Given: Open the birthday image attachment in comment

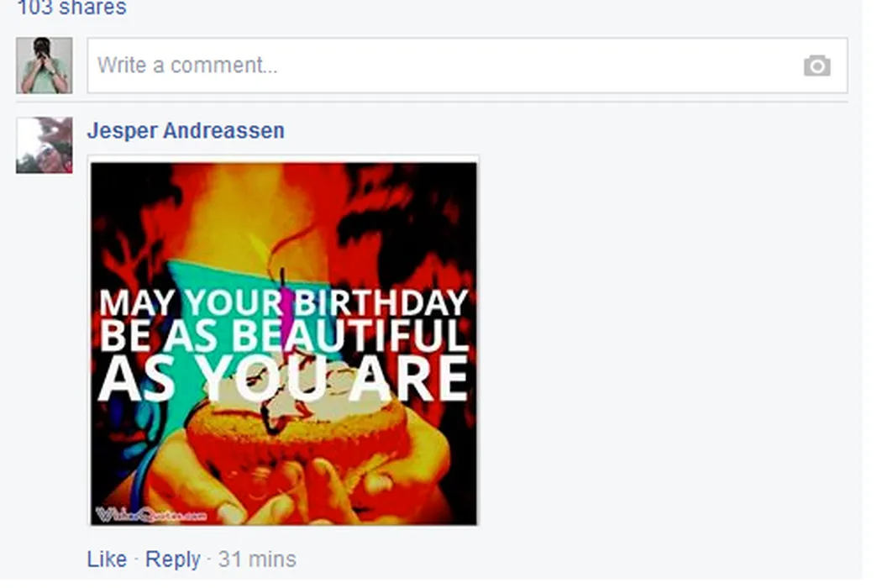Looking at the screenshot, I should click(284, 344).
